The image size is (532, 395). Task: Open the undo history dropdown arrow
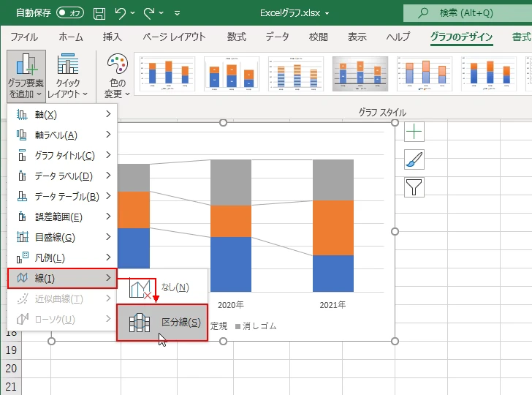[x=133, y=13]
